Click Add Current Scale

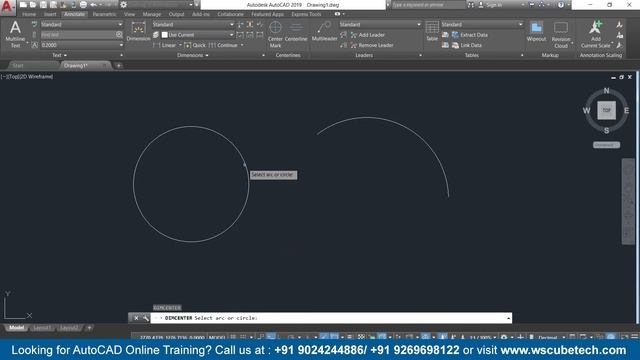(x=595, y=35)
